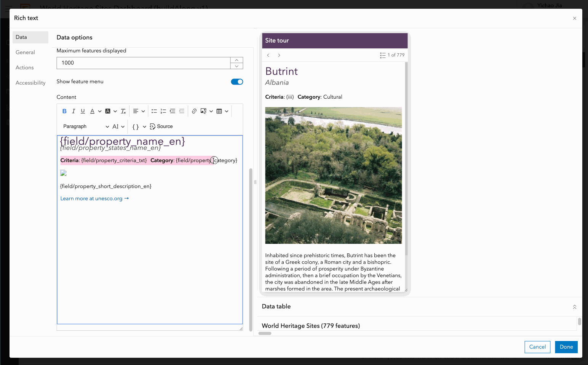Click the Maximum features displayed input field
This screenshot has height=365, width=588.
click(x=144, y=63)
